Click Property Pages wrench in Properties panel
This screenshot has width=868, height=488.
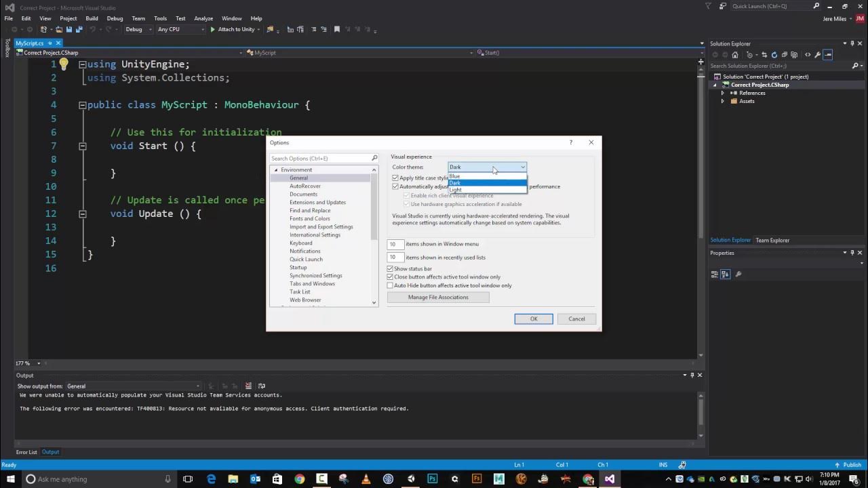[x=738, y=274]
